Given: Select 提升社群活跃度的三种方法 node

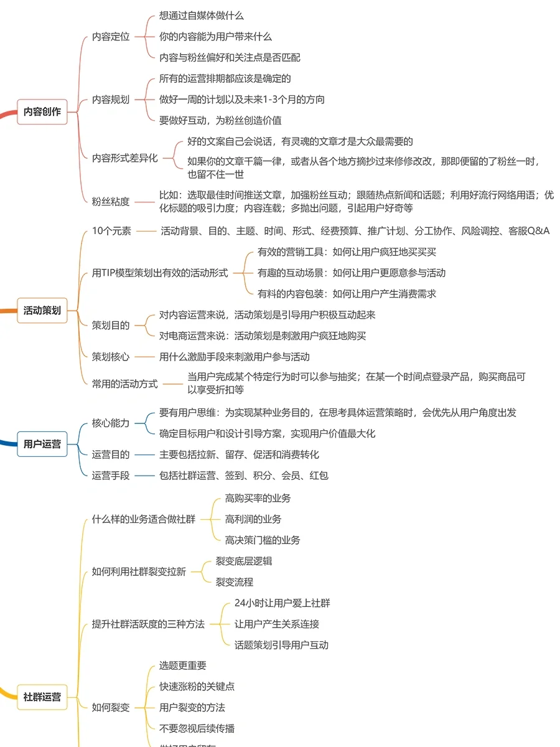Looking at the screenshot, I should 148,624.
